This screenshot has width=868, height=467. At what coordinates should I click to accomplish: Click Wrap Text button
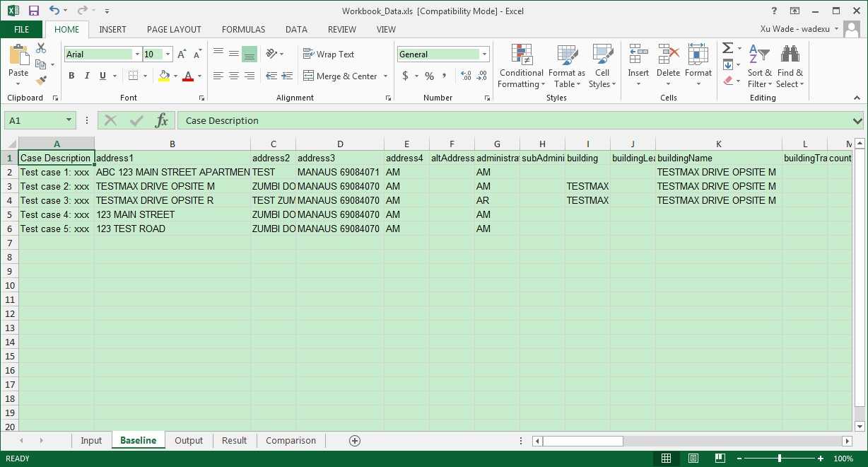coord(329,54)
